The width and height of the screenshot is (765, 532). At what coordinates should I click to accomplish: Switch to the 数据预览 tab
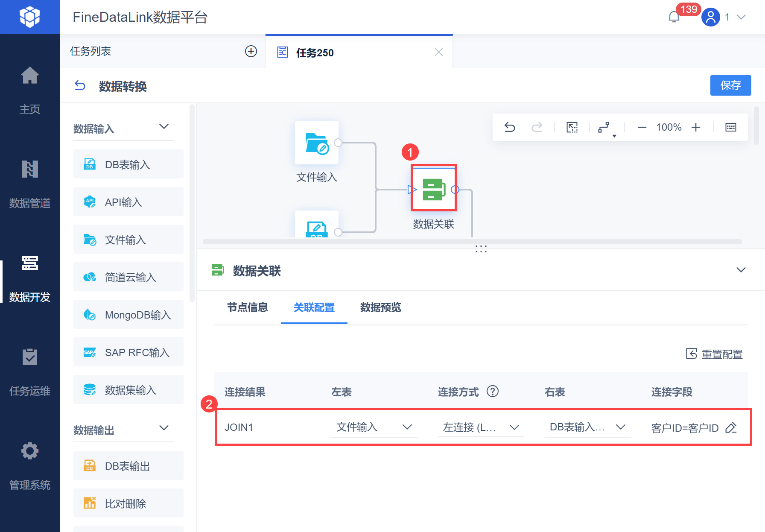tap(381, 307)
